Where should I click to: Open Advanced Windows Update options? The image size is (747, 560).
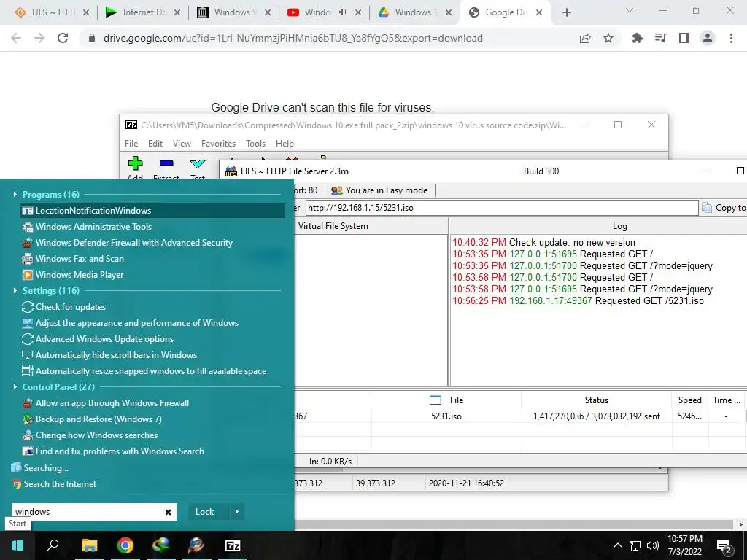tap(98, 339)
